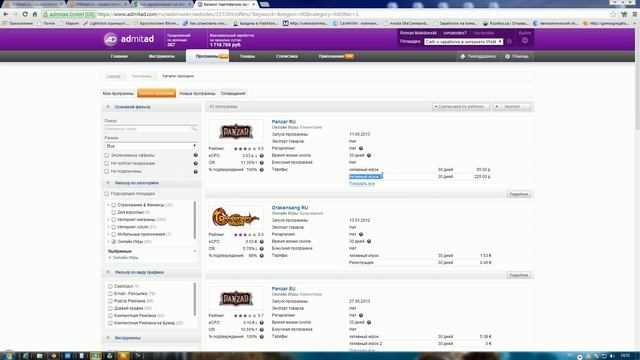Click the magnifier icon in search field
Viewport: 640px width, 360px height.
[194, 129]
